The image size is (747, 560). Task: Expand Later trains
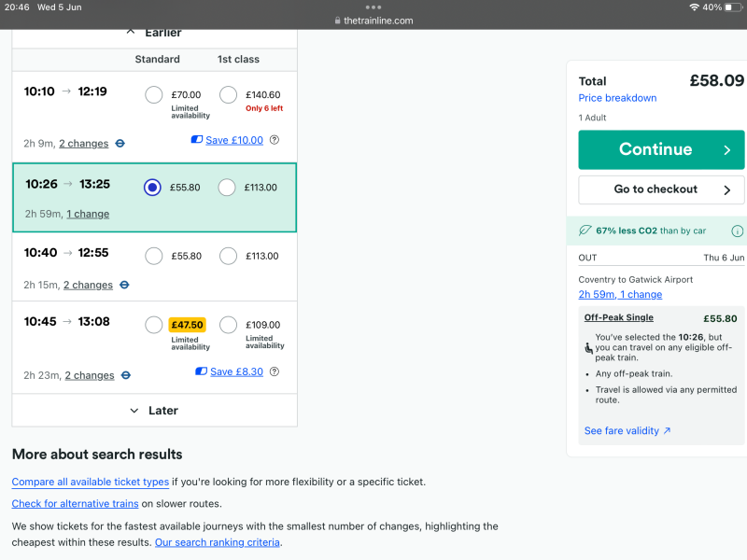[x=154, y=411]
